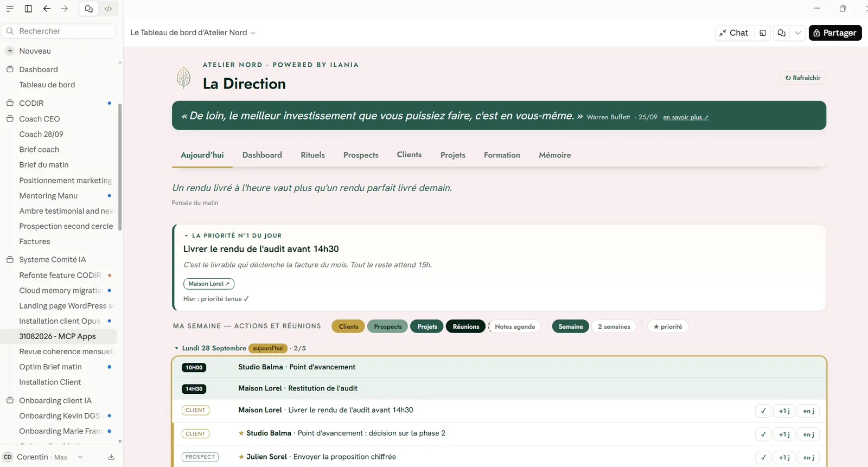
Task: Switch to chat view icon in toolbar
Action: [x=89, y=9]
